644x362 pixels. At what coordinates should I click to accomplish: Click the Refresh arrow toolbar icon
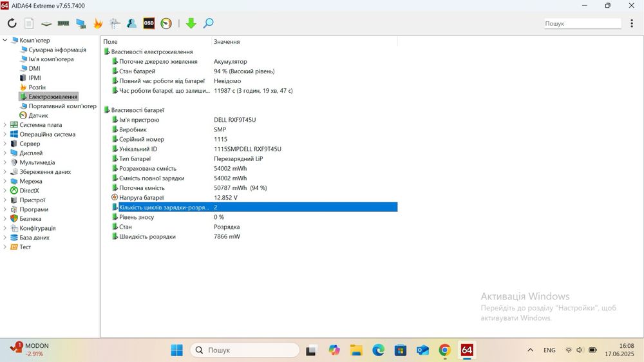pyautogui.click(x=12, y=23)
